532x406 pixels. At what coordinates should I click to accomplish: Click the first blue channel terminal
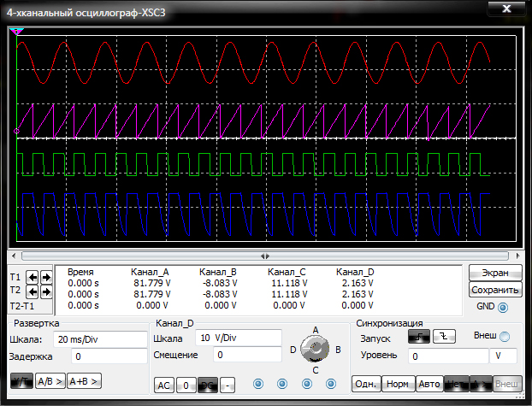click(258, 384)
